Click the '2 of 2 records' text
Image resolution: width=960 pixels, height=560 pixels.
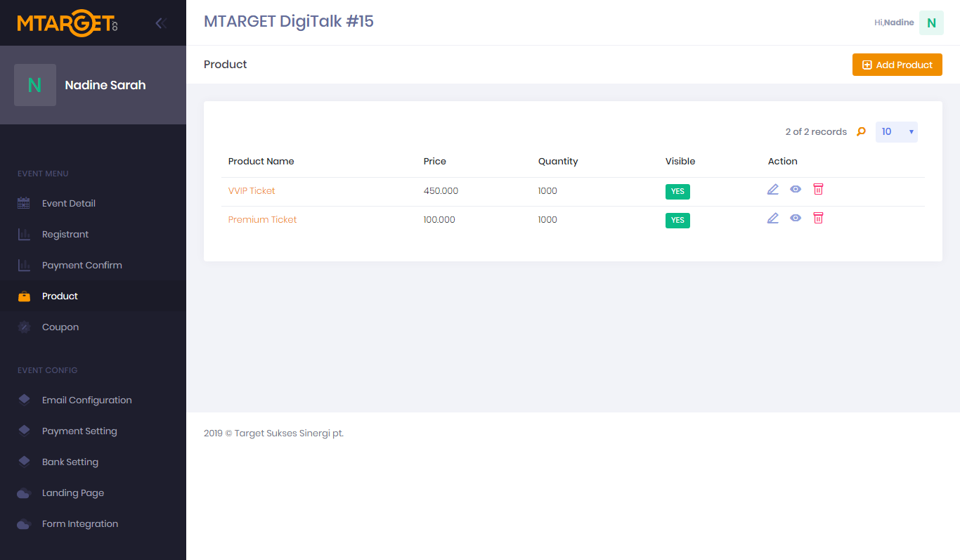point(816,131)
